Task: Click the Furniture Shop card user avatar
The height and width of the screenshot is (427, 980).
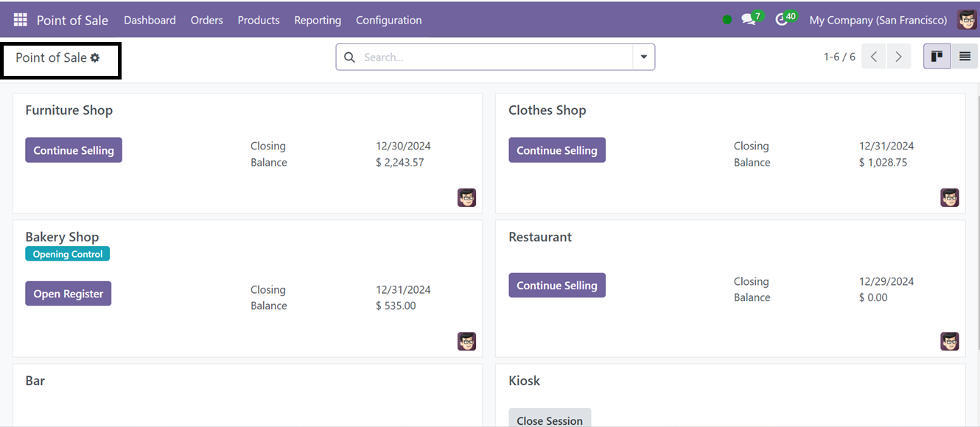Action: (466, 197)
